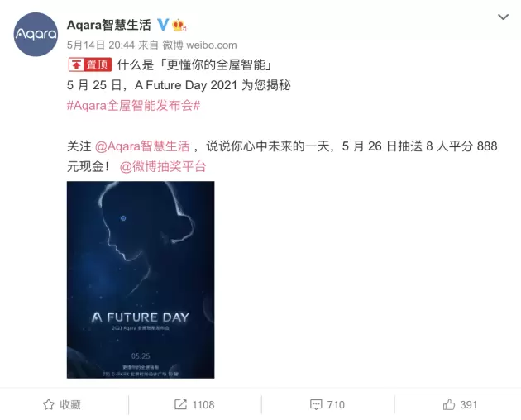This screenshot has height=420, width=521.
Task: Expand the post options chevron
Action: pyautogui.click(x=503, y=17)
